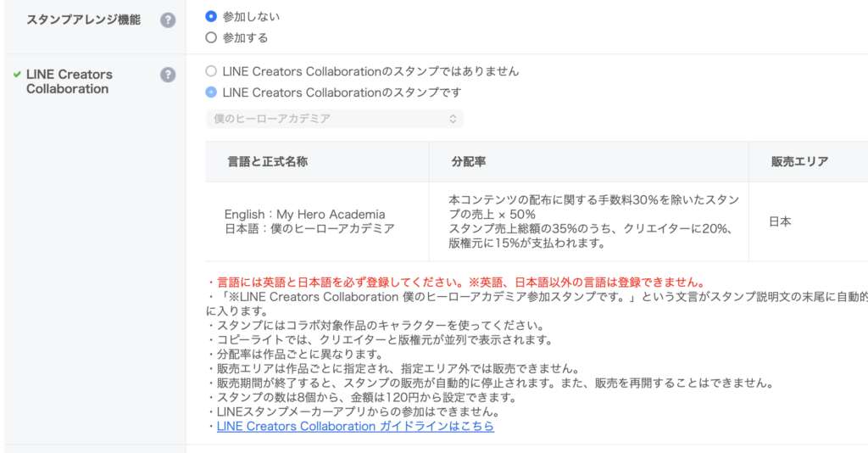
Task: Click the red language registration warning text
Action: click(456, 282)
